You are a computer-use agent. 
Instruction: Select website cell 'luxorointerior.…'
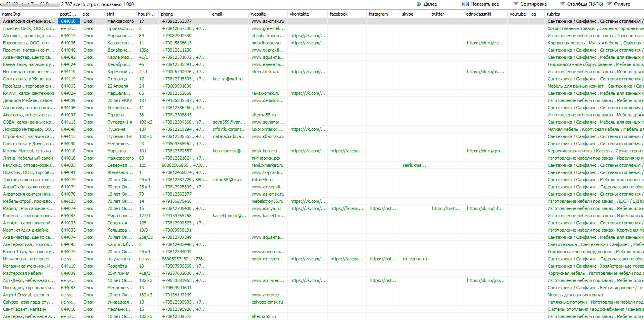268,129
